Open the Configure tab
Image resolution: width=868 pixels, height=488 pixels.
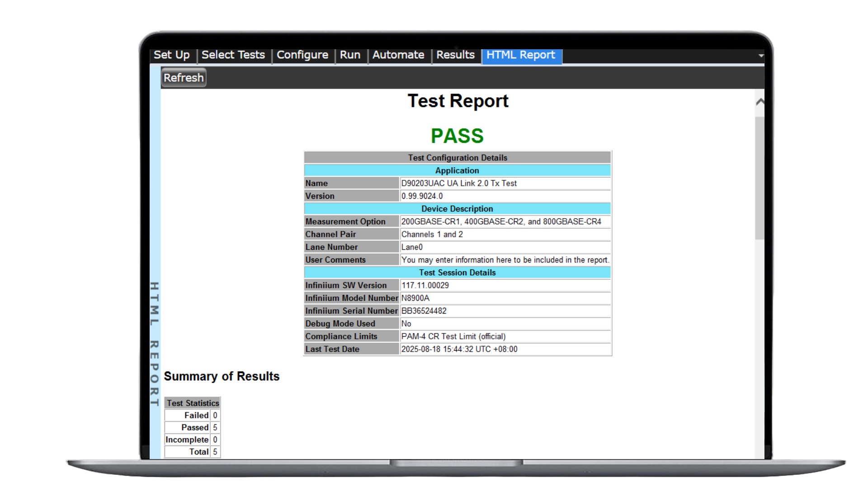click(x=302, y=55)
